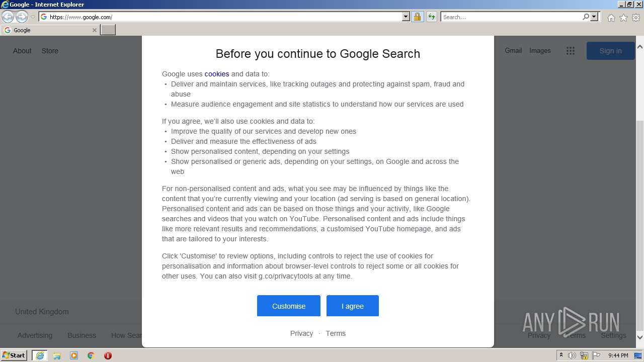Open Gmail link at top right
The height and width of the screenshot is (362, 644).
513,50
